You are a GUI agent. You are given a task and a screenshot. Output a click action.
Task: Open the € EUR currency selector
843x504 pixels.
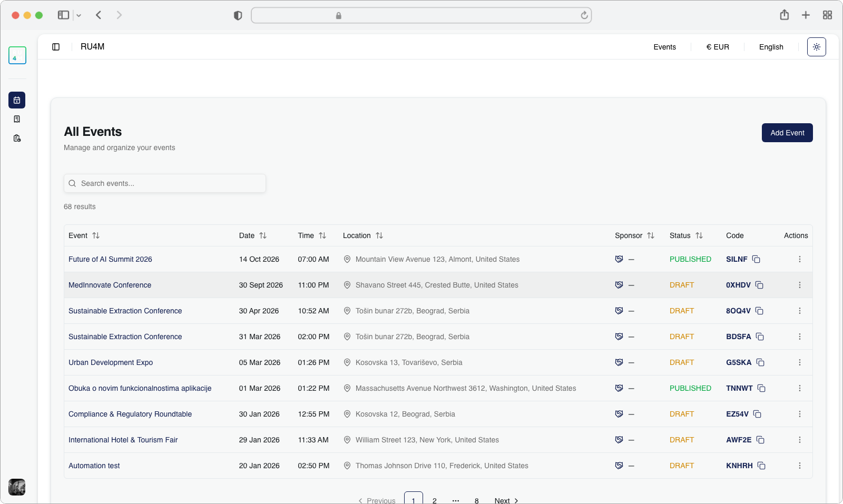point(718,47)
